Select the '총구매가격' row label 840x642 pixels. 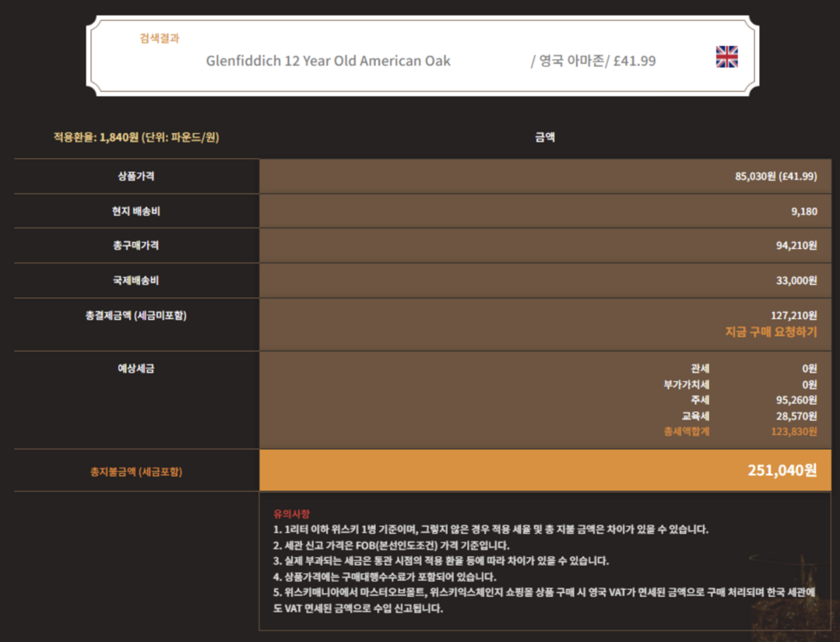point(136,245)
